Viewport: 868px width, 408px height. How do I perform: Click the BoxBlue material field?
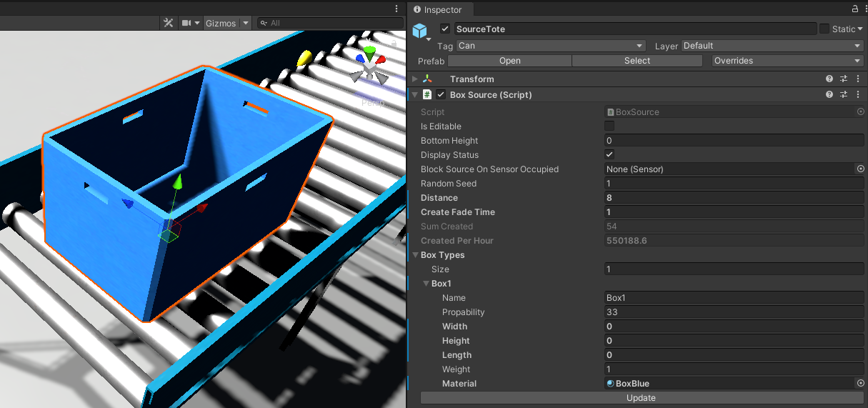point(729,384)
